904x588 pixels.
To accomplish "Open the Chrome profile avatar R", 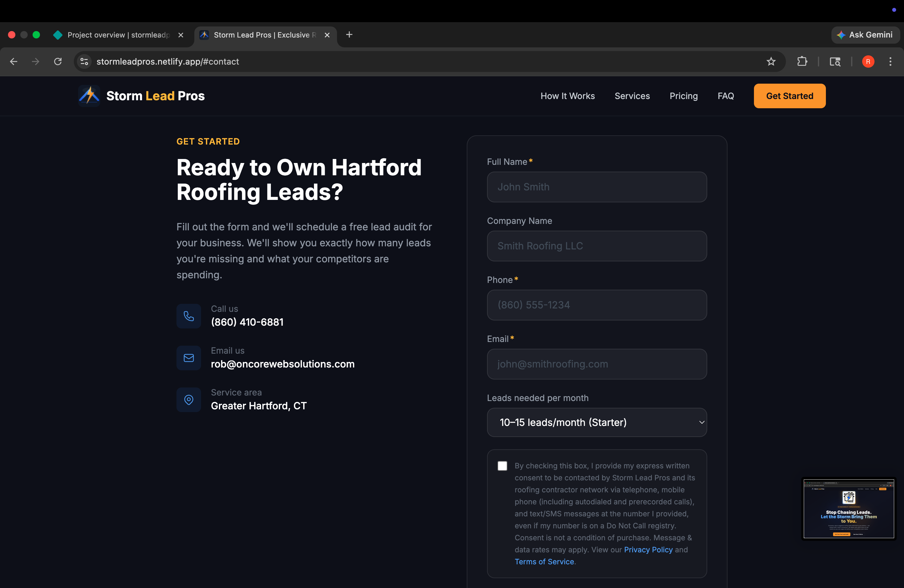I will pos(868,62).
